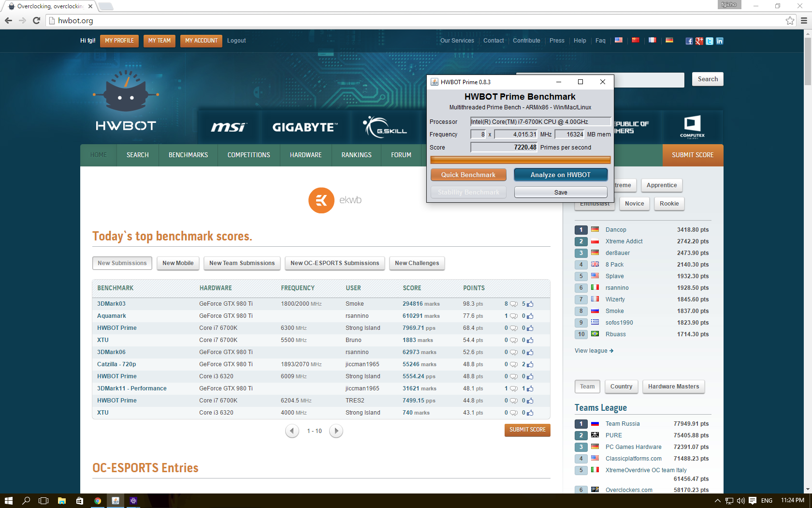Open HWBOT Facebook page icon
This screenshot has height=508, width=812.
(x=689, y=41)
